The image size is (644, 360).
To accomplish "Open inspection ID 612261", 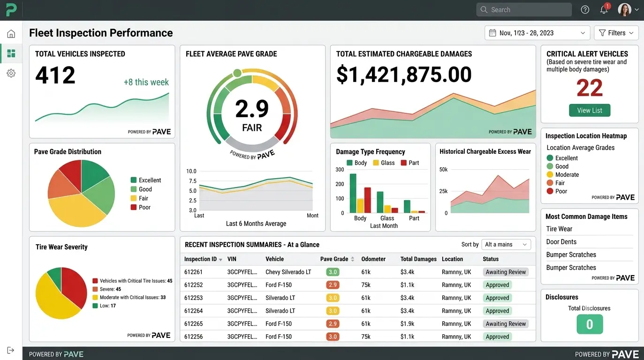I will point(193,272).
